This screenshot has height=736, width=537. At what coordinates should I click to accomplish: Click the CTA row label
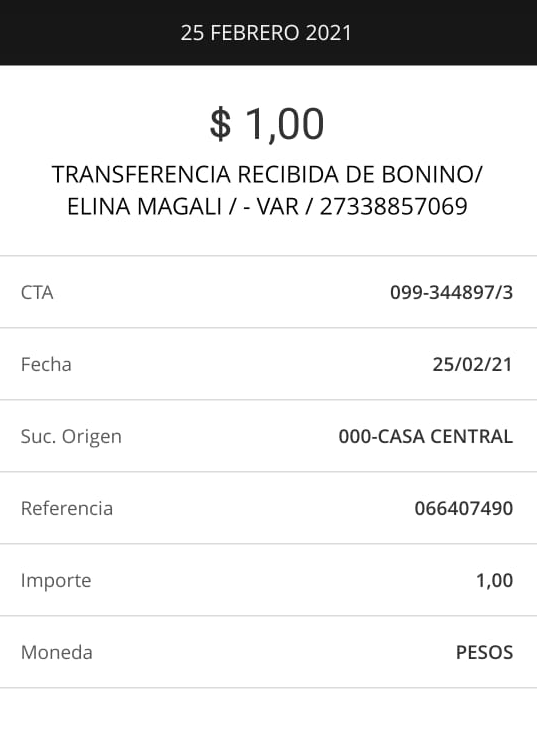pos(37,292)
